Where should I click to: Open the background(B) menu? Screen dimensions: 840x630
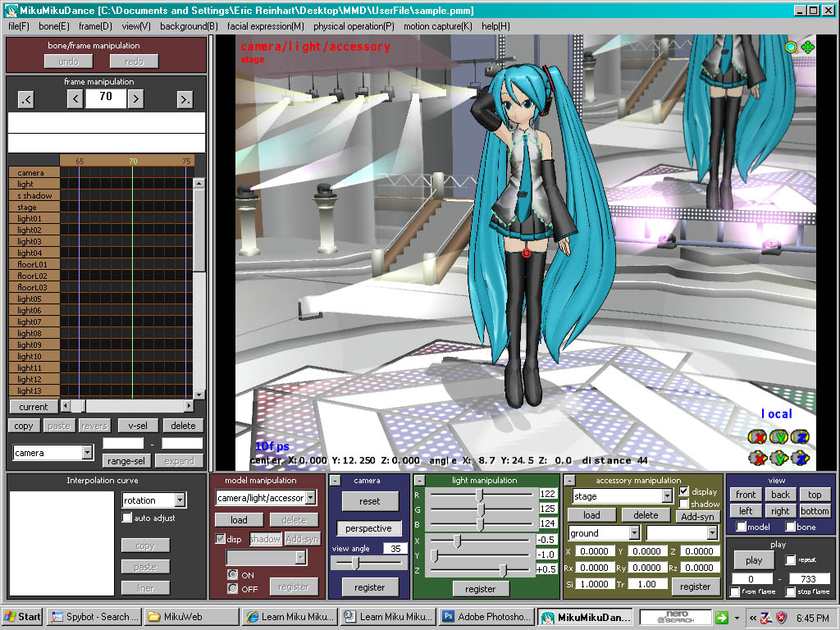click(x=189, y=26)
